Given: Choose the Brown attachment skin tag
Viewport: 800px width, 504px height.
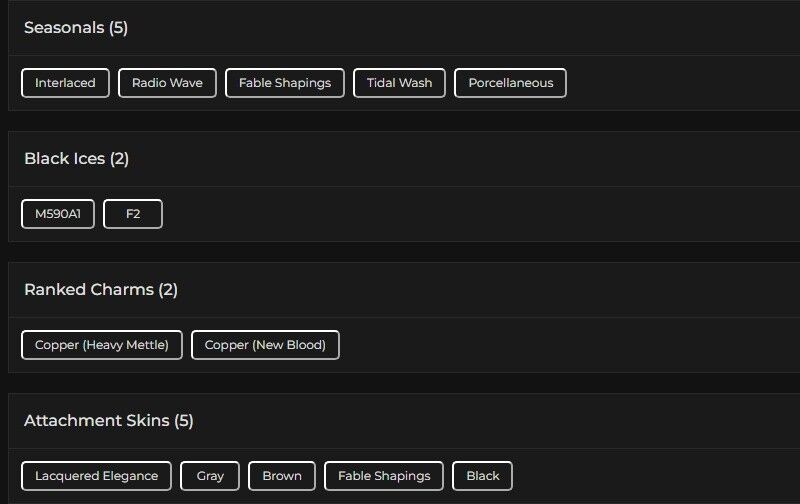Looking at the screenshot, I should (x=282, y=476).
